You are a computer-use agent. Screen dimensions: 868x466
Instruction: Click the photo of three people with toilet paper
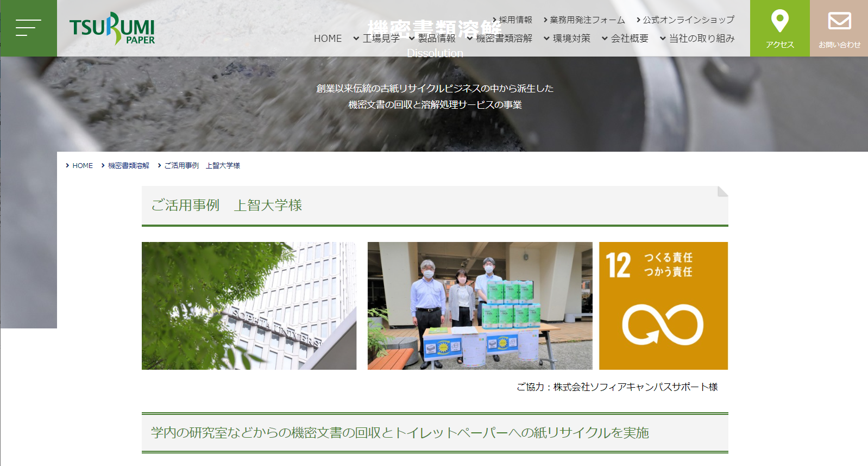tap(480, 306)
